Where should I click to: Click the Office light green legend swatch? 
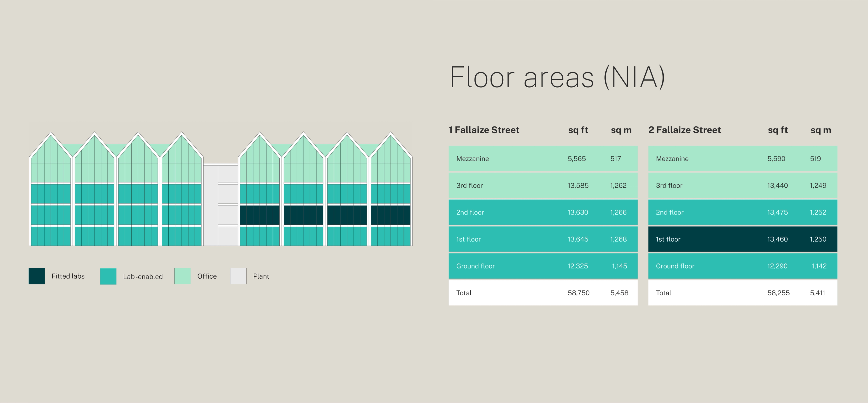pyautogui.click(x=183, y=276)
